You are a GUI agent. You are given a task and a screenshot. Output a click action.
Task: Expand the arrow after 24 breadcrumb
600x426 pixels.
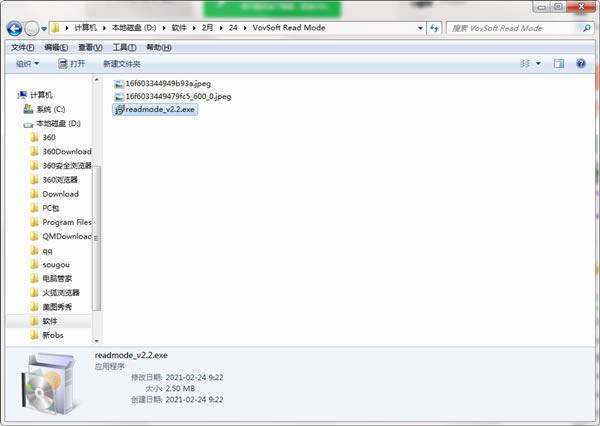pyautogui.click(x=245, y=28)
